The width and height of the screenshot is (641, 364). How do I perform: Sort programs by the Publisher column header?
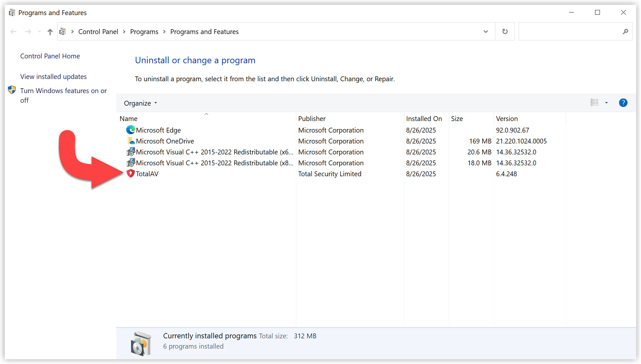pyautogui.click(x=312, y=119)
